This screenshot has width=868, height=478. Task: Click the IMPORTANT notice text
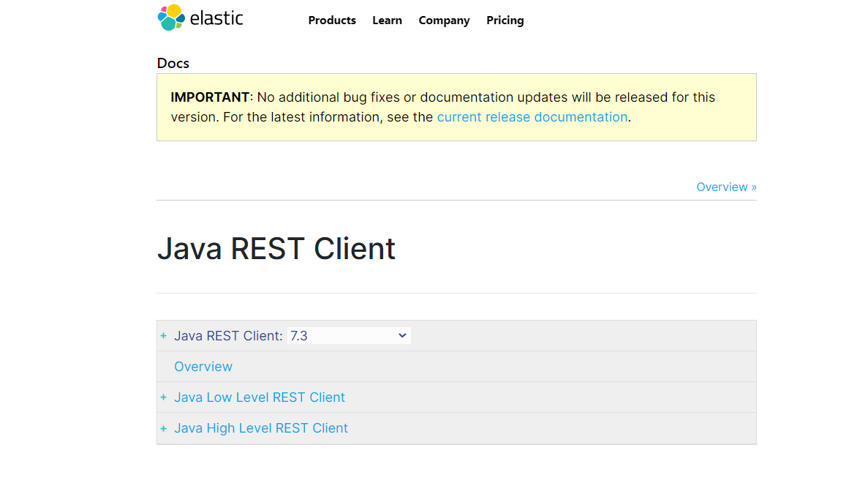[443, 107]
